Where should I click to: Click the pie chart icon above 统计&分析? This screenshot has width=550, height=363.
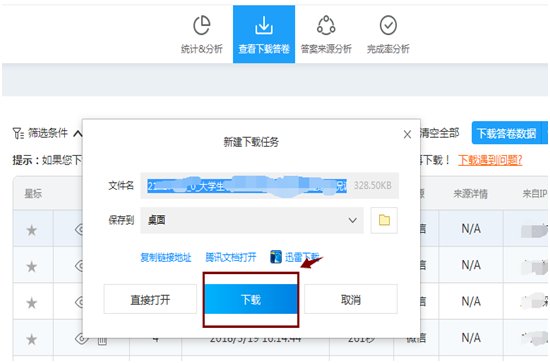click(x=202, y=25)
